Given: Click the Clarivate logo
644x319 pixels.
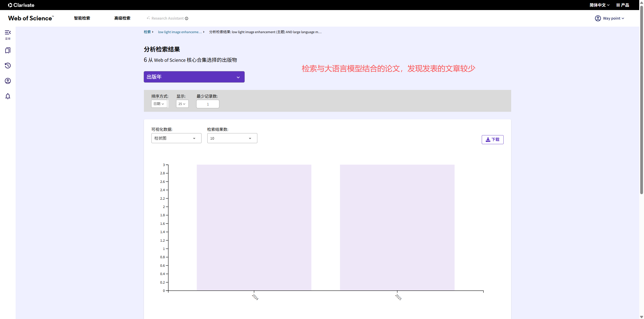Looking at the screenshot, I should pyautogui.click(x=21, y=5).
